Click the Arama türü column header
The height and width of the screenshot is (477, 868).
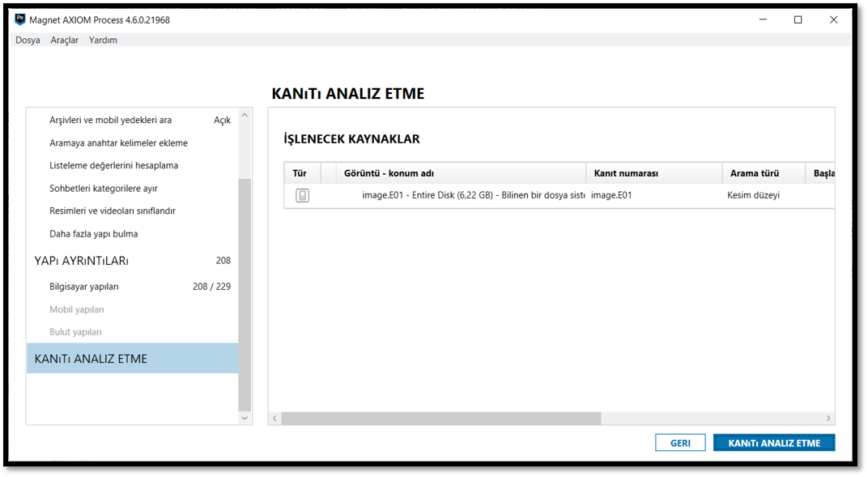click(755, 173)
